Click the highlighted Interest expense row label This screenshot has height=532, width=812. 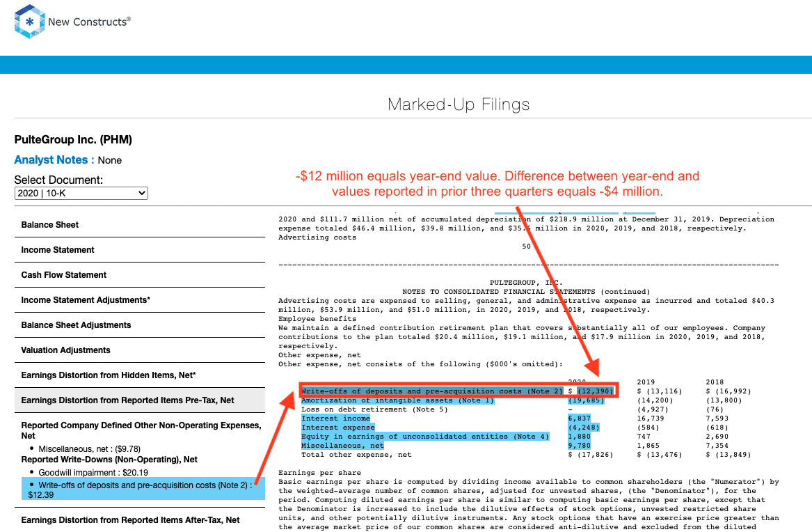coord(337,428)
